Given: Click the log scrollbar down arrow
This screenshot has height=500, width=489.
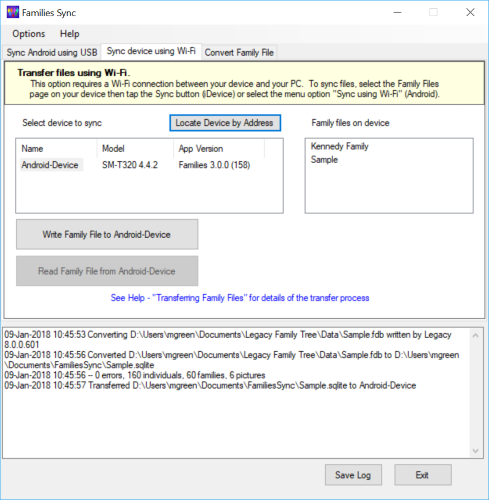Looking at the screenshot, I should (x=476, y=451).
